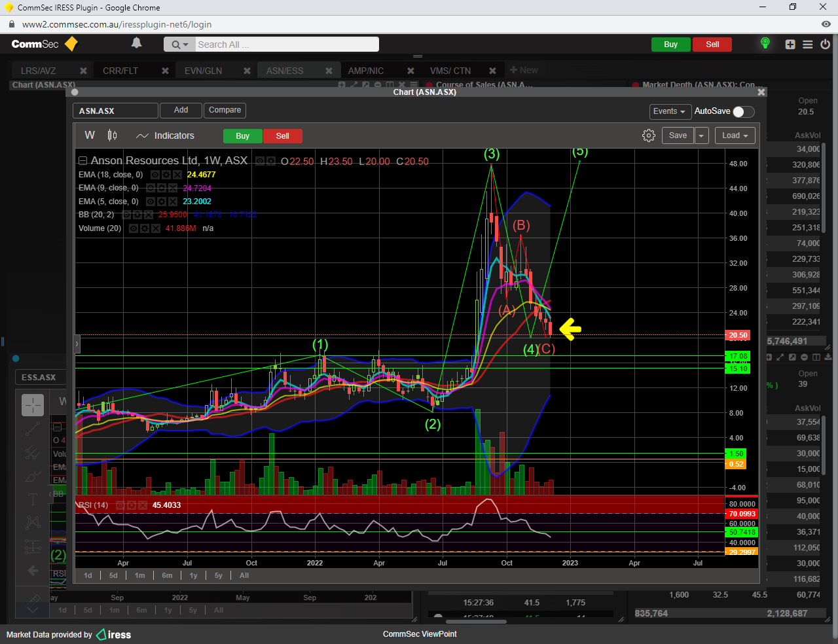Open the Load dropdown
This screenshot has width=838, height=644.
tap(735, 135)
